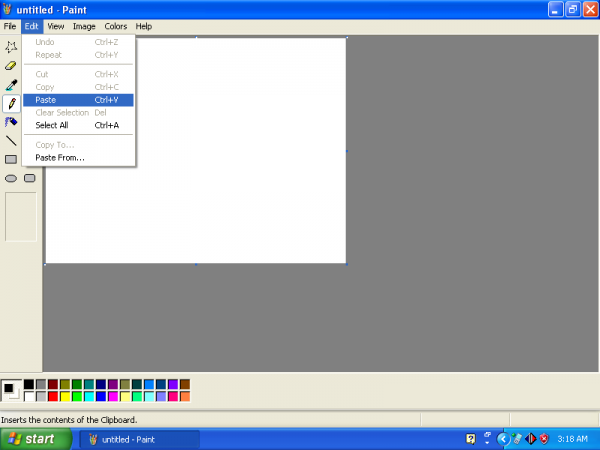Pick the navy blue color swatch

101,384
